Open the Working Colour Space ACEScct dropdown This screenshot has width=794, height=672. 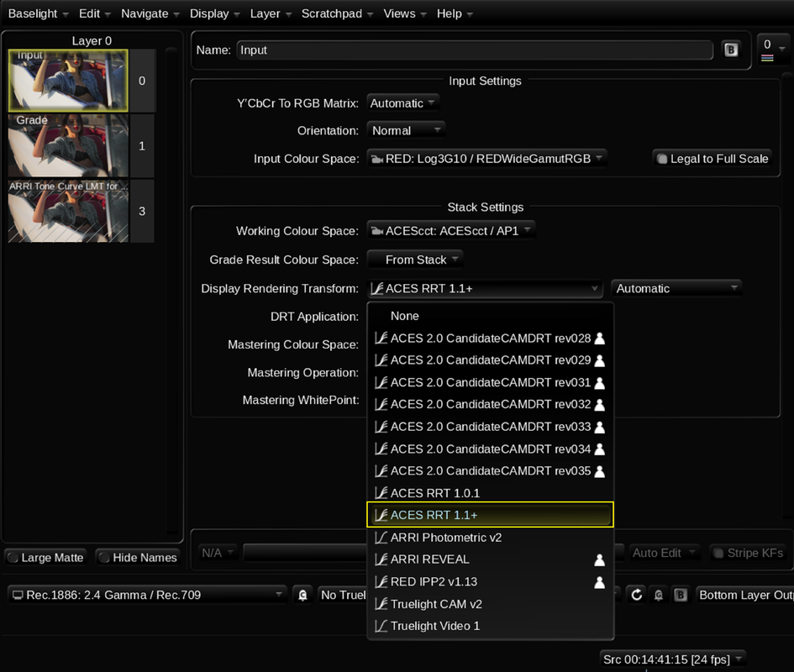450,230
